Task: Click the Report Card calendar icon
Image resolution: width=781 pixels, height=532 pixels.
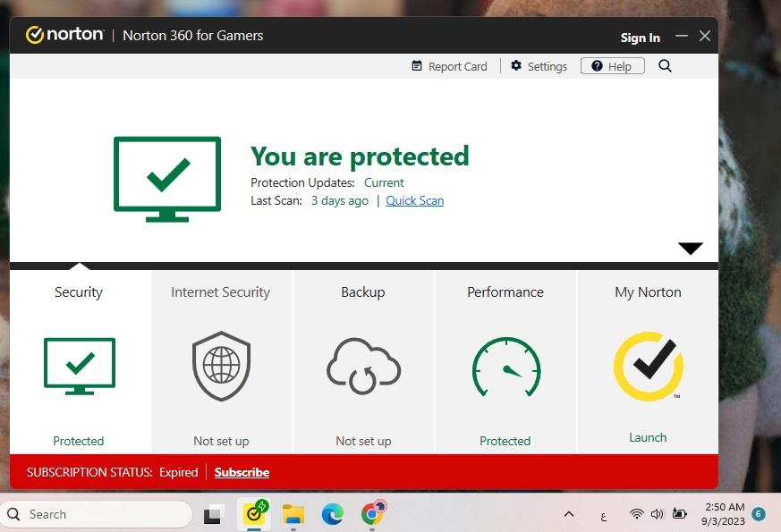Action: tap(417, 65)
